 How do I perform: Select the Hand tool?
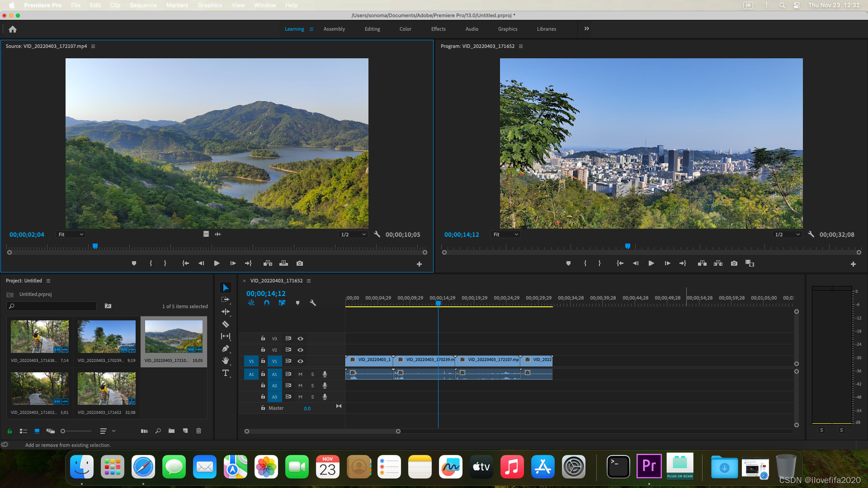pyautogui.click(x=226, y=361)
